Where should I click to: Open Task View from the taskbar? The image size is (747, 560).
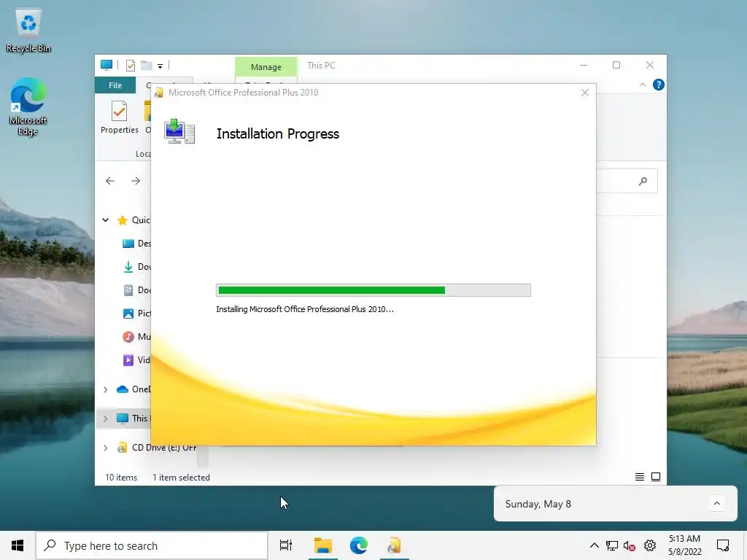286,545
